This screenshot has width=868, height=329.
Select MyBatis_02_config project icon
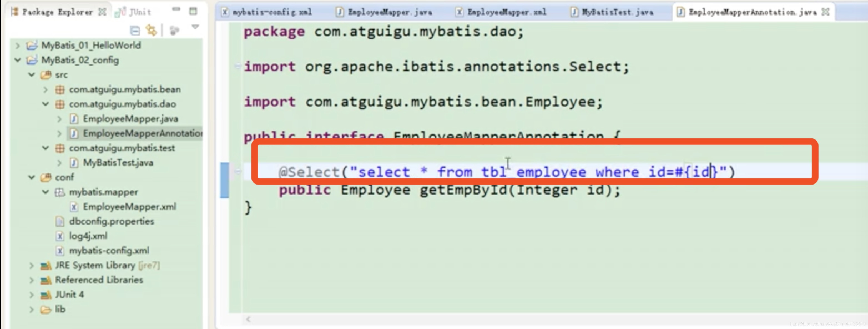(32, 60)
